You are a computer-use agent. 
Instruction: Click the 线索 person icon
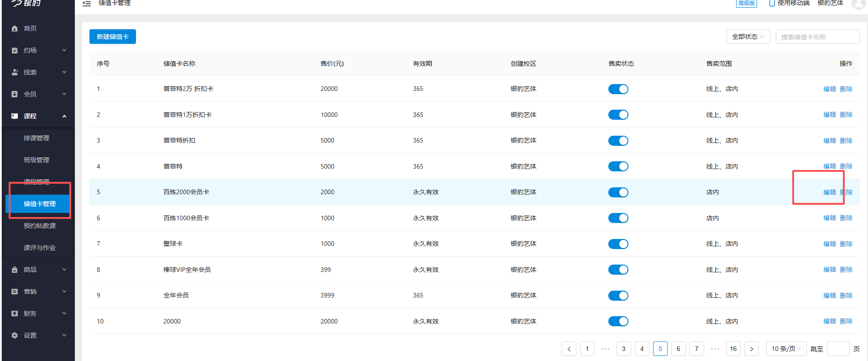[x=15, y=72]
